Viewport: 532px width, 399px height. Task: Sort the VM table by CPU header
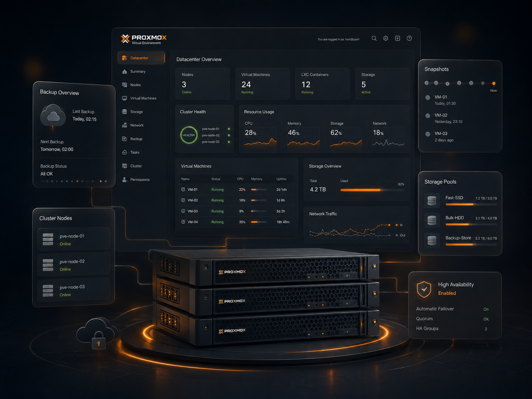click(x=240, y=179)
